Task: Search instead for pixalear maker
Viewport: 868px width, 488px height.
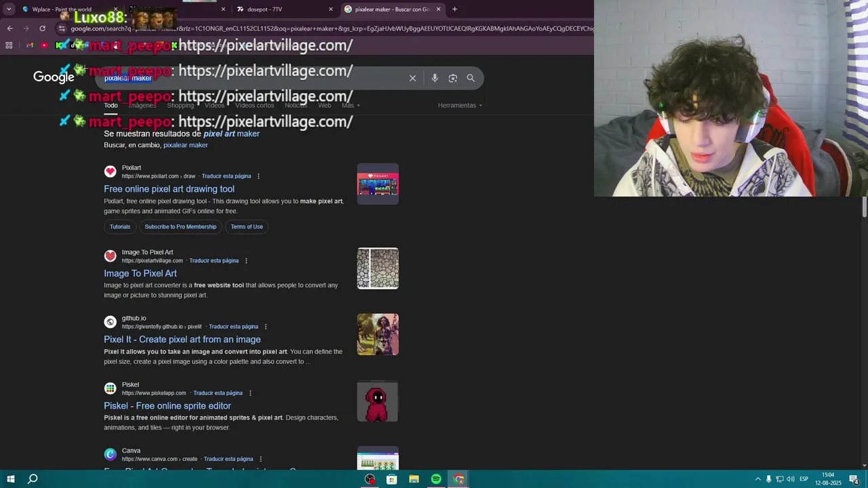Action: pos(185,145)
